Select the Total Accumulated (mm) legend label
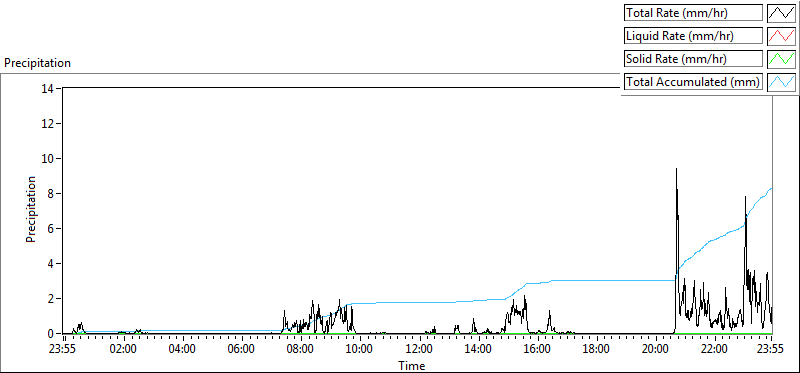 click(x=693, y=82)
